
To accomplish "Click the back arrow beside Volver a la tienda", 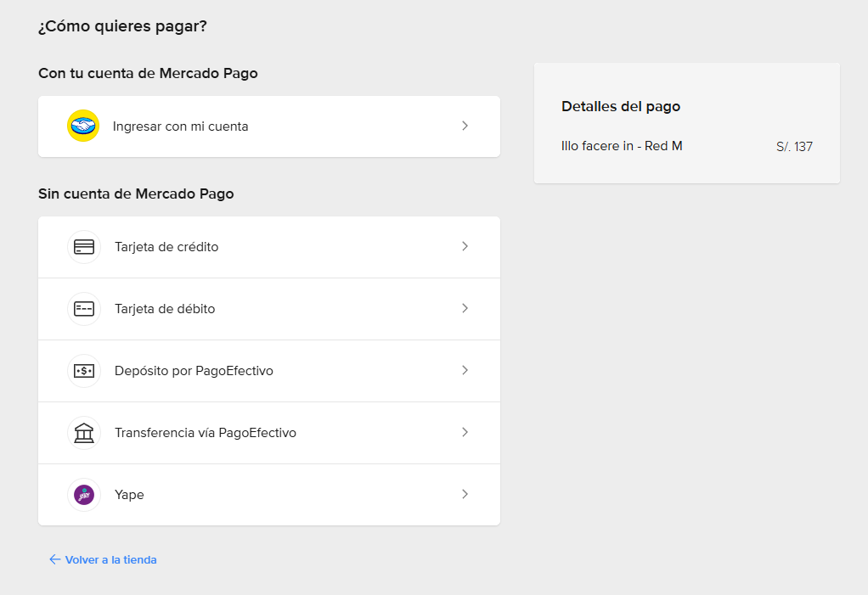I will coord(55,559).
